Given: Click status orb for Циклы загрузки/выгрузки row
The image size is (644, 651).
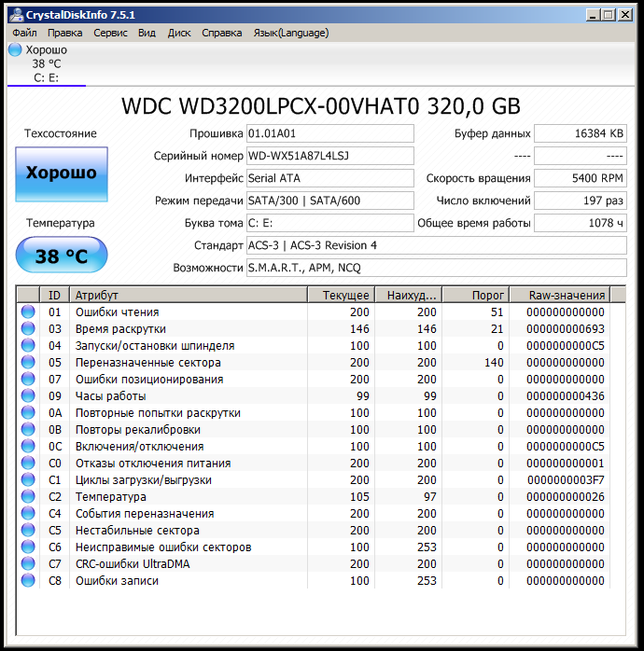Looking at the screenshot, I should (x=28, y=479).
